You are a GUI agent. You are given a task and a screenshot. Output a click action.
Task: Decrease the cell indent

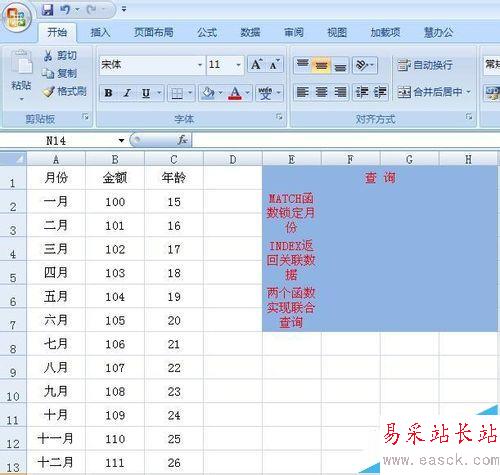click(362, 92)
